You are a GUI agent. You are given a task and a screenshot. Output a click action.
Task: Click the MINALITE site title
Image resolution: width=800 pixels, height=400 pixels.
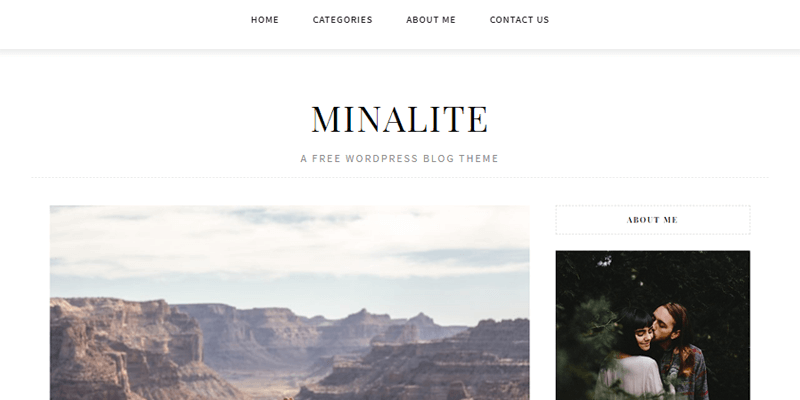[x=399, y=119]
